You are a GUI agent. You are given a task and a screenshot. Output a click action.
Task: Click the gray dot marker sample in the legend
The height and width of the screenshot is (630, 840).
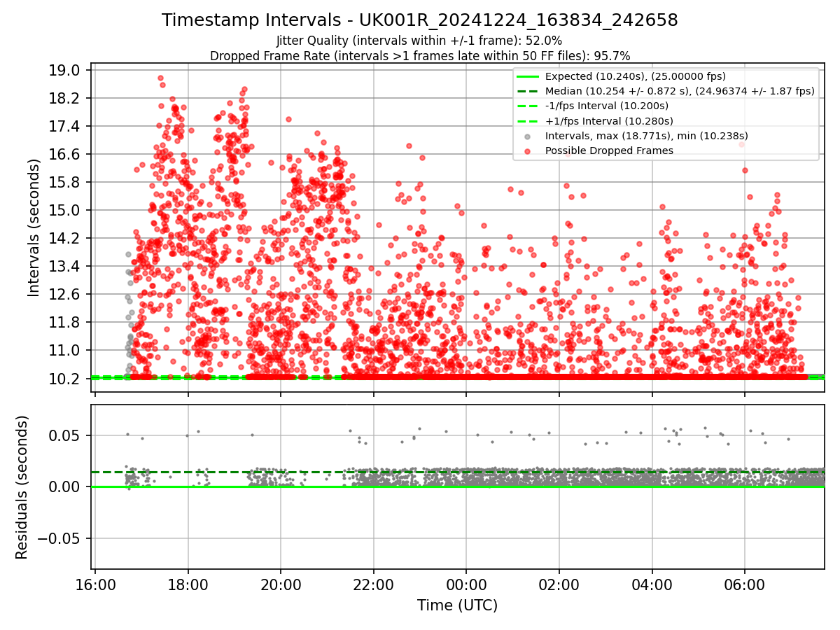pos(528,136)
